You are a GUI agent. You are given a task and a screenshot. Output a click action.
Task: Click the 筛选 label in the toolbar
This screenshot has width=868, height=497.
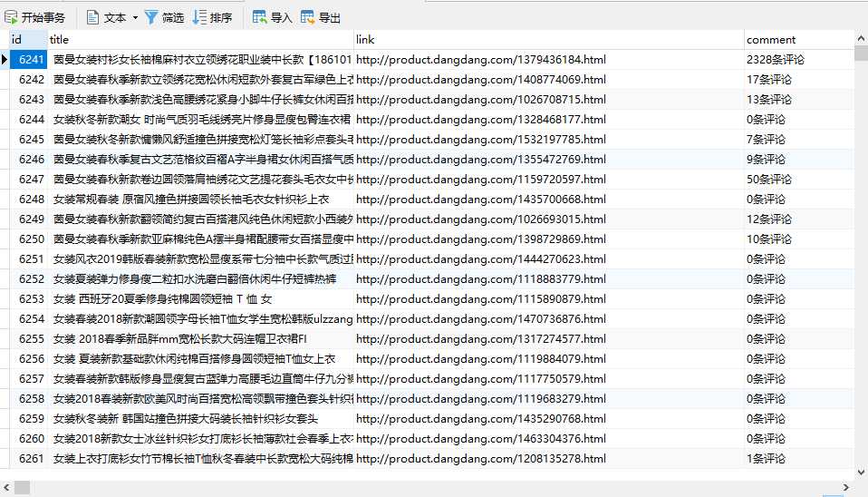(173, 18)
